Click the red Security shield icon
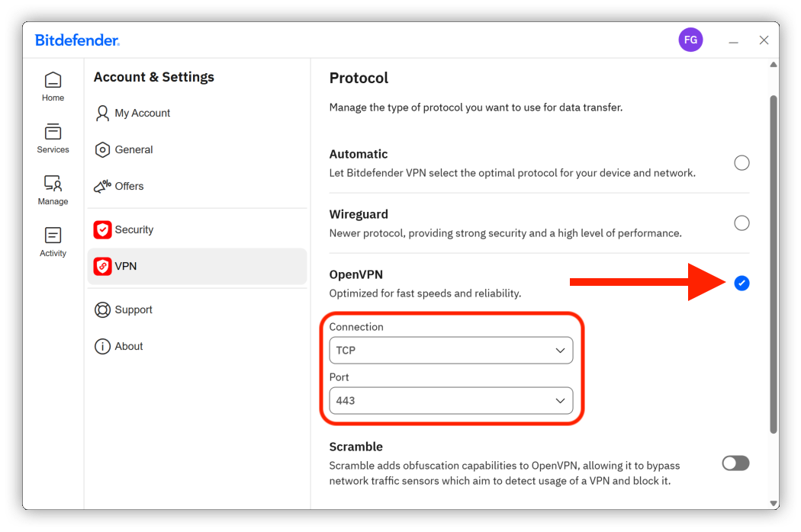The width and height of the screenshot is (801, 532). [x=102, y=229]
